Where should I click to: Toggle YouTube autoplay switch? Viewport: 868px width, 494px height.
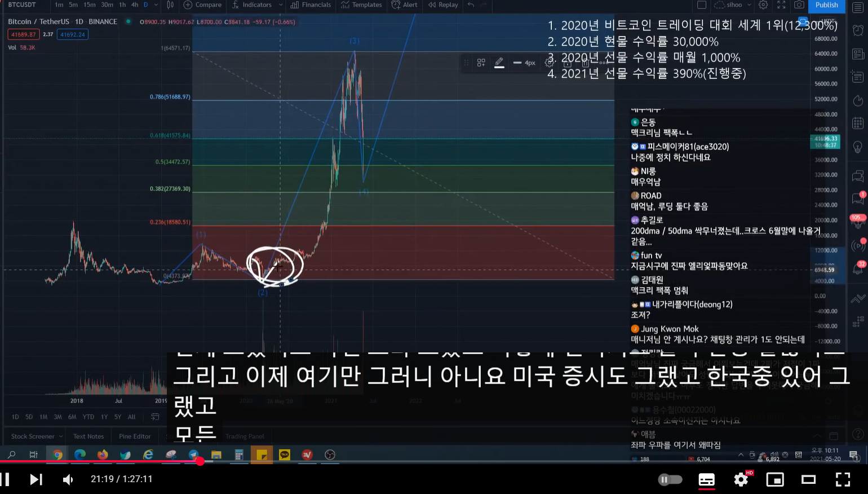670,479
